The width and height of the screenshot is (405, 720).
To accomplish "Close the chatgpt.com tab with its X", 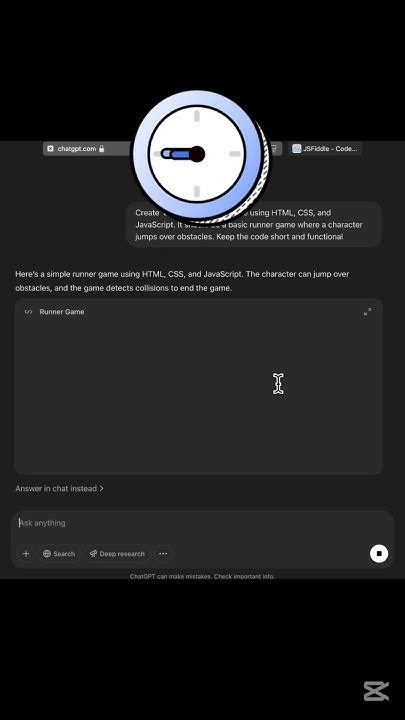I will [51, 149].
